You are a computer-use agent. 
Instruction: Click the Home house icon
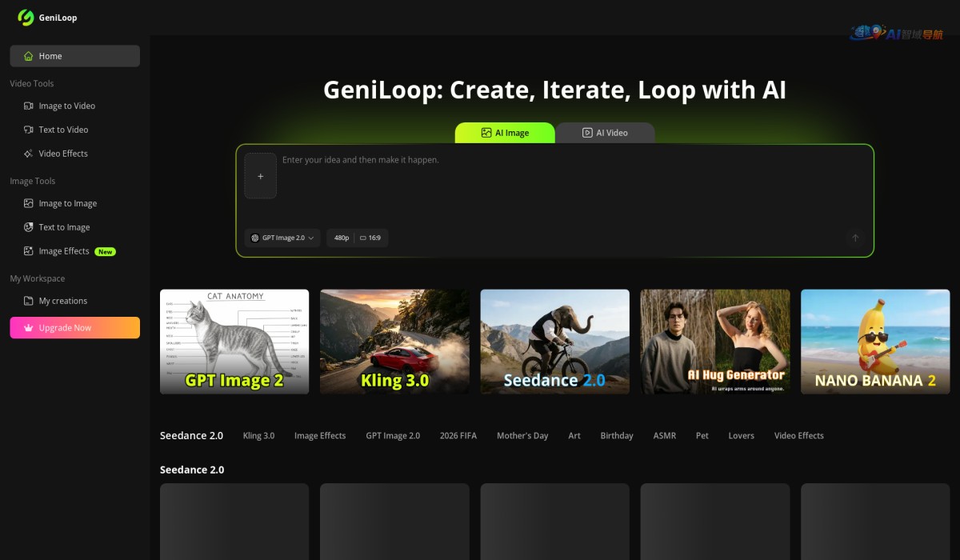(29, 56)
